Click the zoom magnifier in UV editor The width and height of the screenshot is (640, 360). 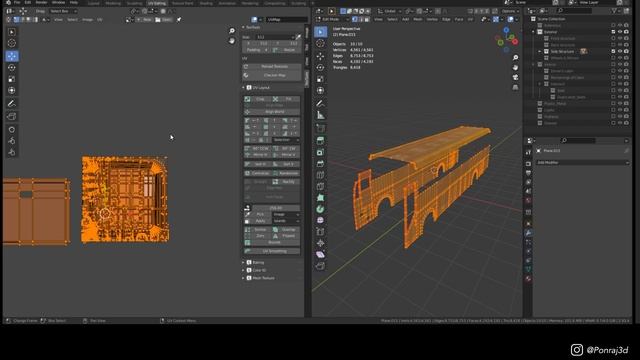pos(232,31)
